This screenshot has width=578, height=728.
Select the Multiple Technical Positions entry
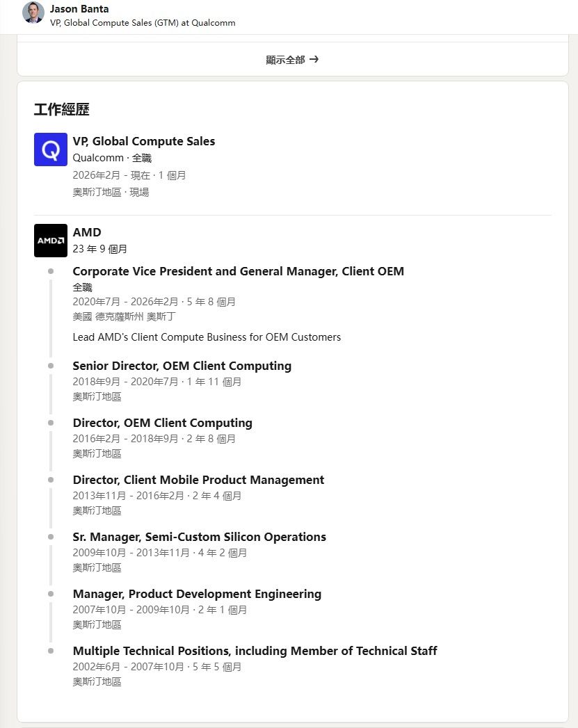255,651
